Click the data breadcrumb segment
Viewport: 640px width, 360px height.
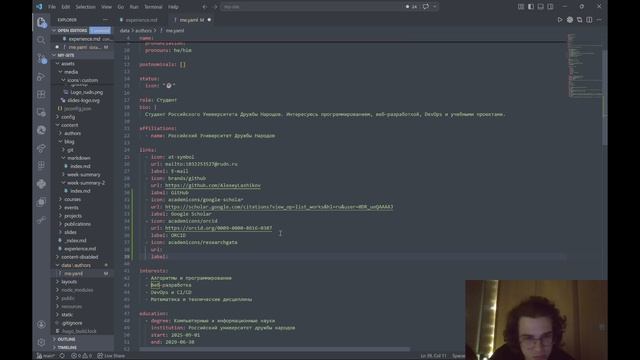(x=124, y=31)
